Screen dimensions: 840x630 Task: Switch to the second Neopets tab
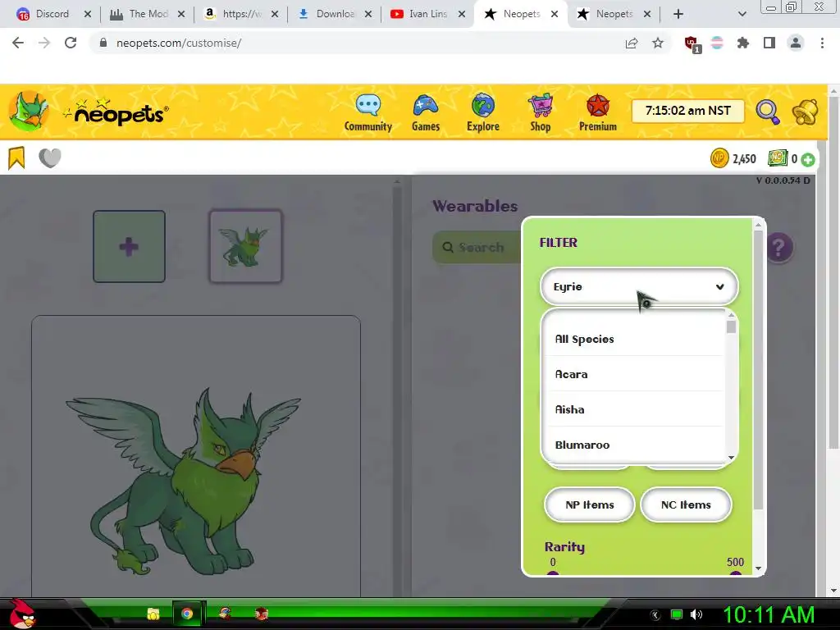coord(614,14)
